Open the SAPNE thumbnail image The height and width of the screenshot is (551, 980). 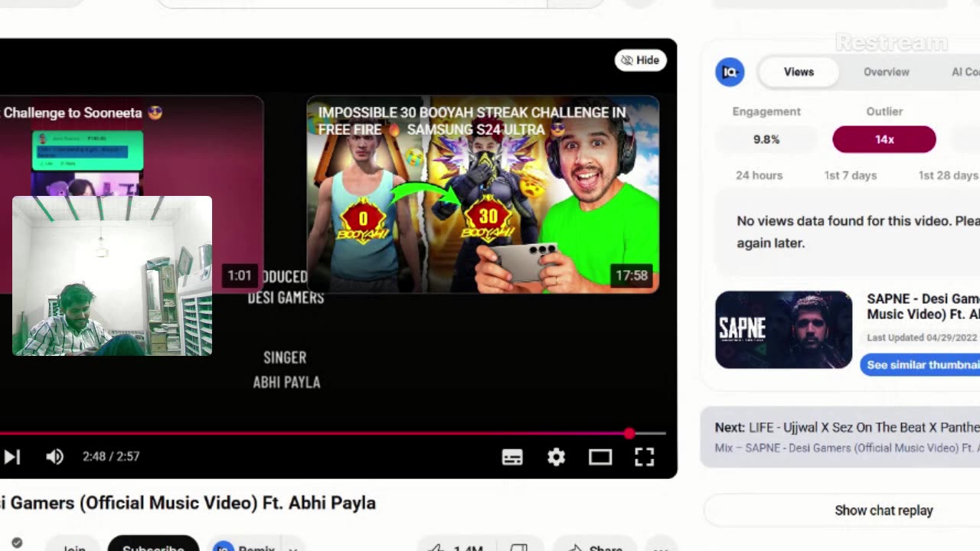(783, 330)
